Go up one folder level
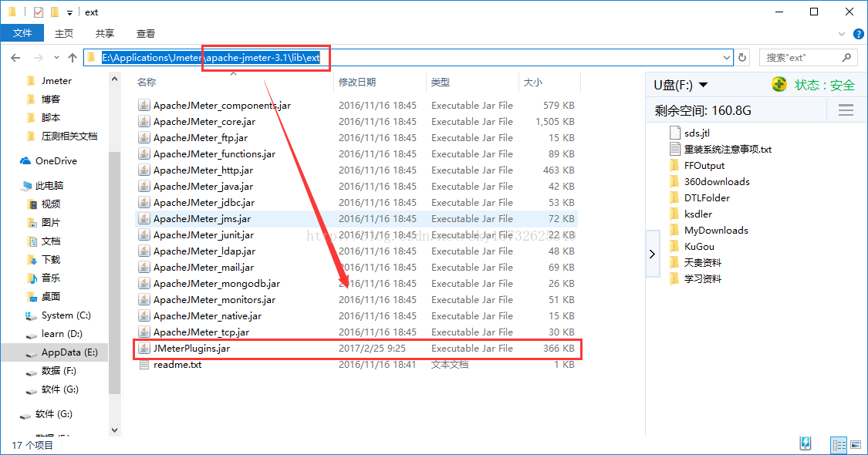The width and height of the screenshot is (868, 455). pos(73,58)
